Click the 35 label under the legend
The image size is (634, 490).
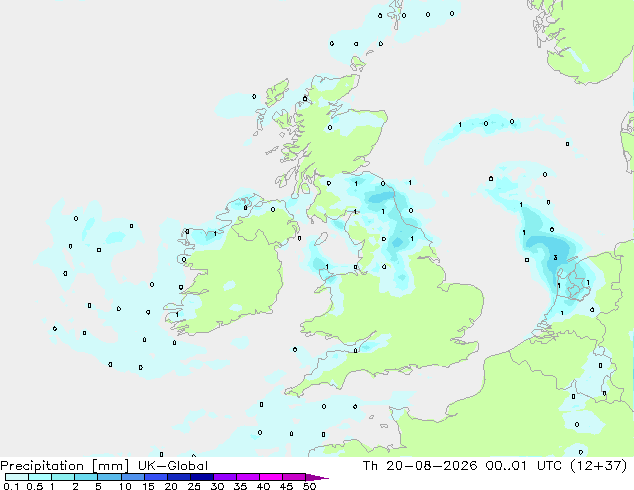click(x=240, y=486)
